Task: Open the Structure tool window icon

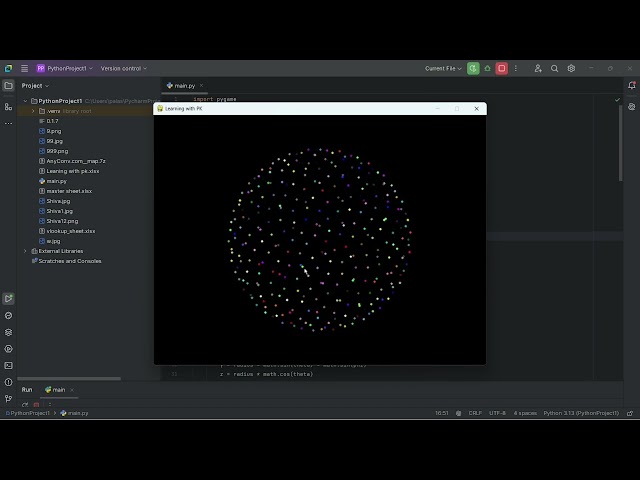Action: pos(8,107)
